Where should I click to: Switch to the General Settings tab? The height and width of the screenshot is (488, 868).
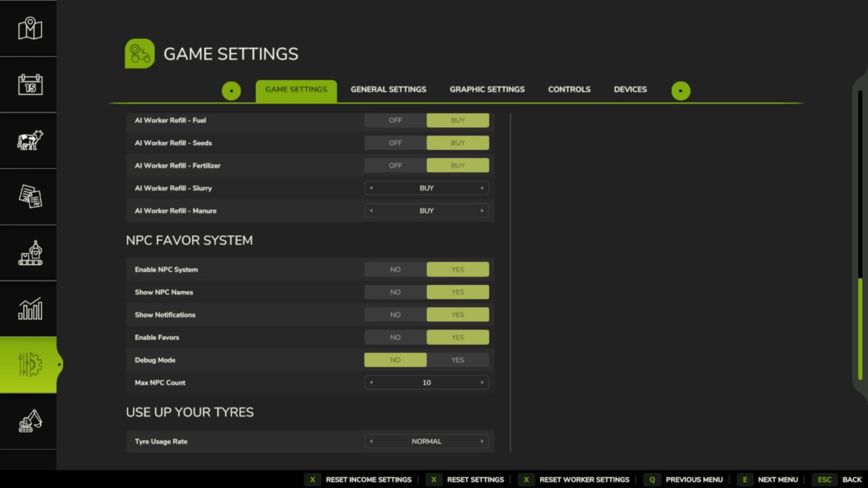click(388, 89)
